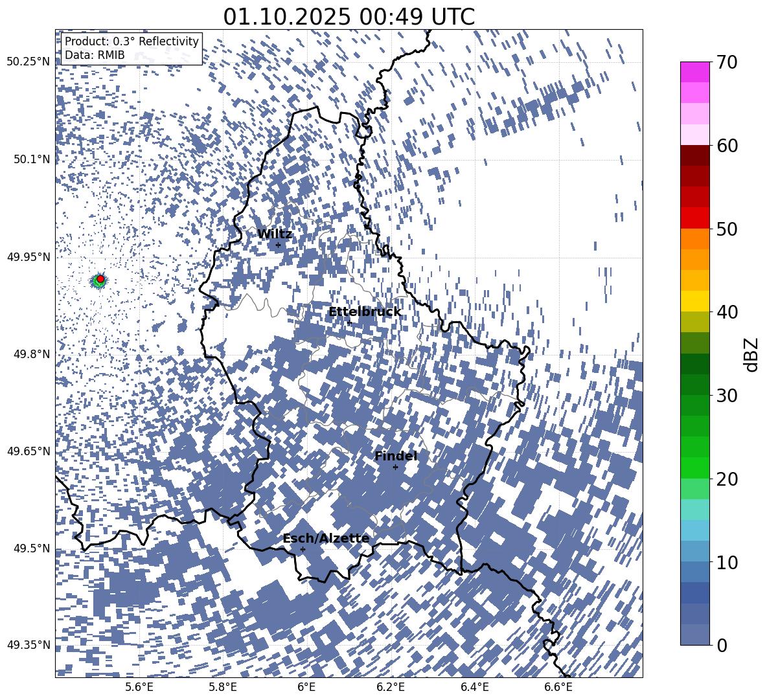This screenshot has width=767, height=700.
Task: Click the Ettelbruck city label
Action: click(365, 312)
